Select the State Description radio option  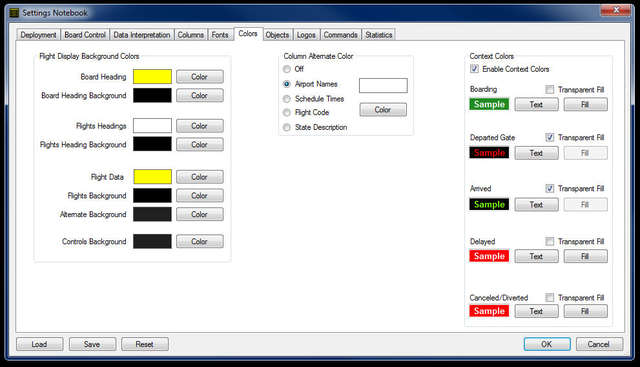pyautogui.click(x=287, y=127)
